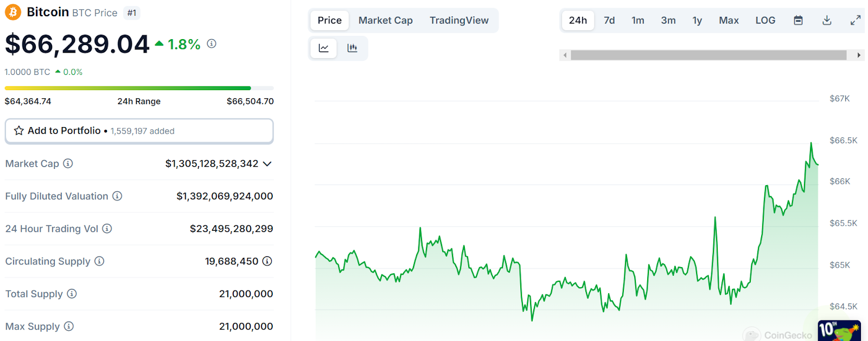Switch to the TradingView tab

click(x=459, y=21)
